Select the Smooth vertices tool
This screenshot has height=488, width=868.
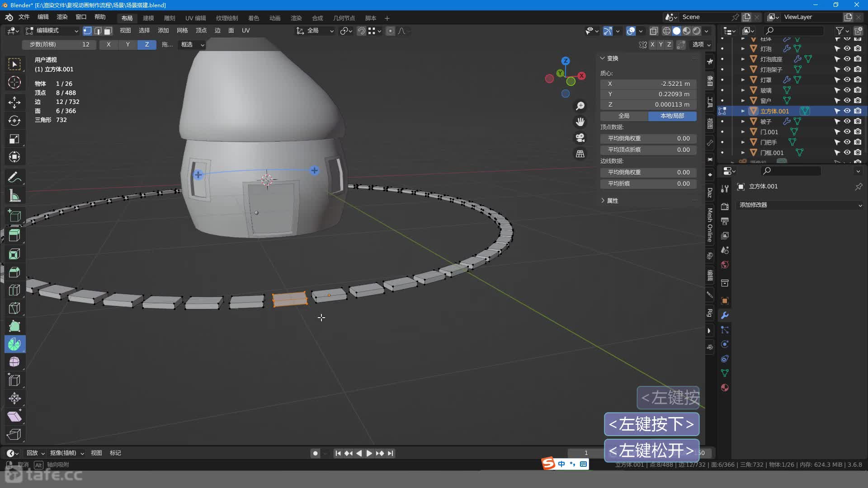14,362
